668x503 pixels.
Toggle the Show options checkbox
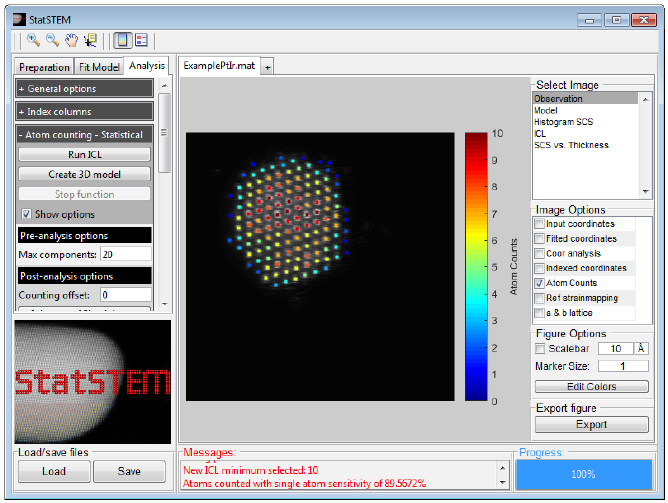pyautogui.click(x=27, y=214)
